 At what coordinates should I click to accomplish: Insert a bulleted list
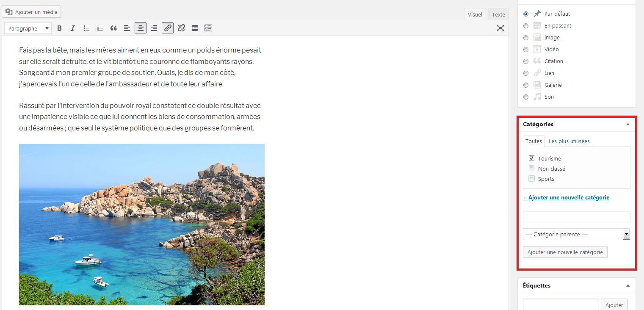point(86,28)
